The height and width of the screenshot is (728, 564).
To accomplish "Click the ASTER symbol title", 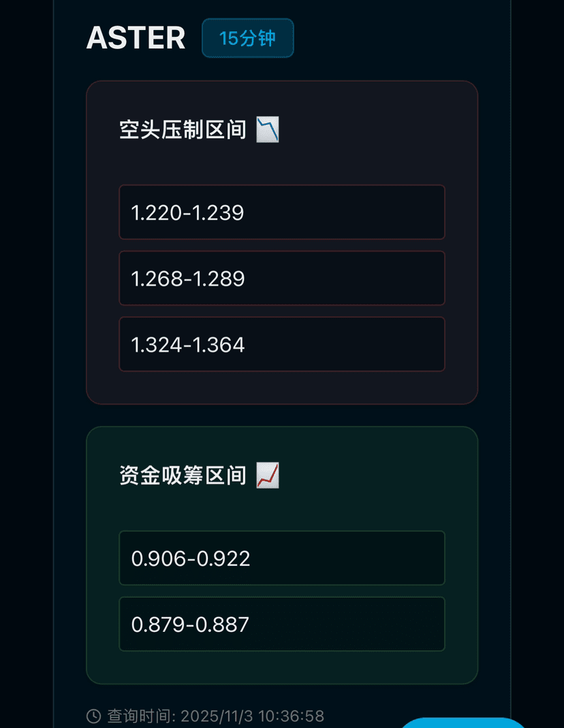I will [x=136, y=38].
